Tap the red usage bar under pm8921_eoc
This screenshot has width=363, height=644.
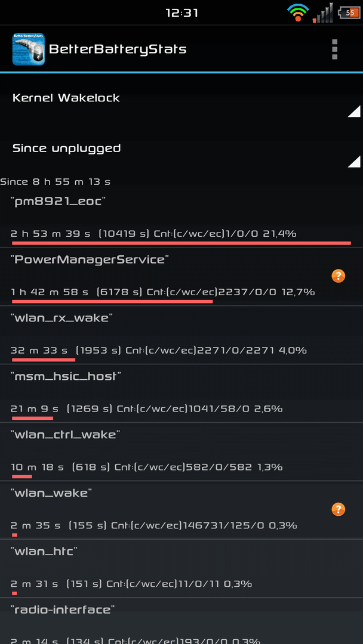(x=181, y=243)
